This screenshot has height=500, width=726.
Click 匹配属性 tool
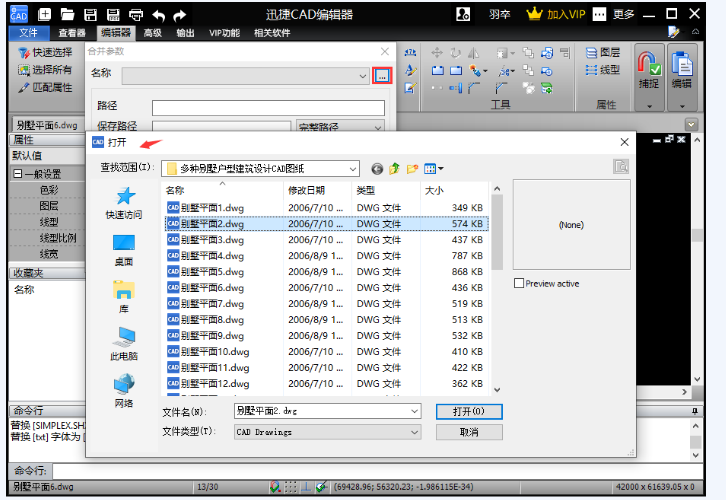click(45, 87)
